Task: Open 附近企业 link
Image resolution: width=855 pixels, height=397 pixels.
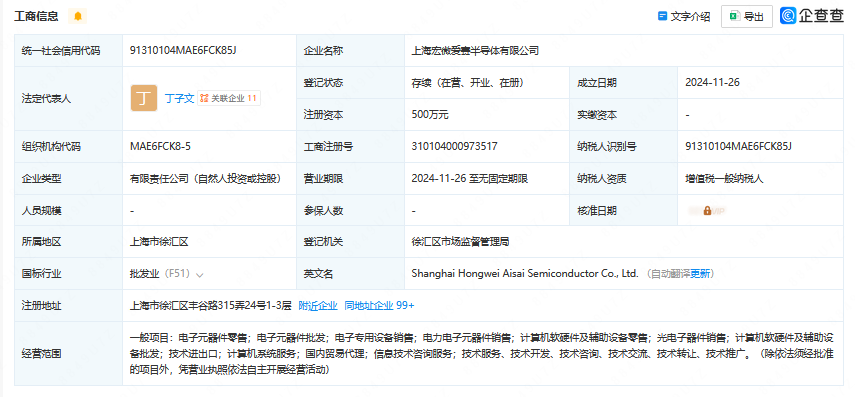Action: click(x=318, y=305)
